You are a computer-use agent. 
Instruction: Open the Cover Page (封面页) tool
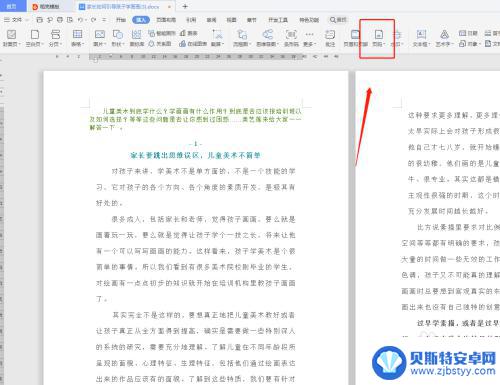(12, 38)
